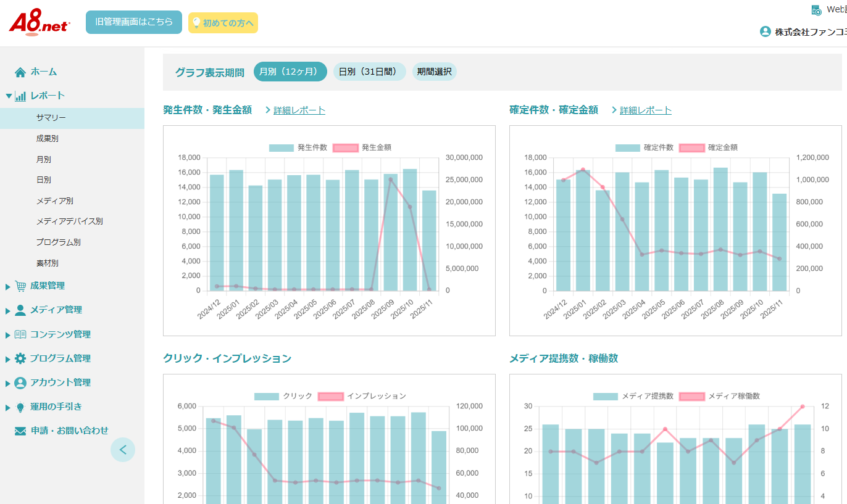Screen dimensions: 847x504
Task: Expand the 運用の手引き section
Action: (x=8, y=407)
